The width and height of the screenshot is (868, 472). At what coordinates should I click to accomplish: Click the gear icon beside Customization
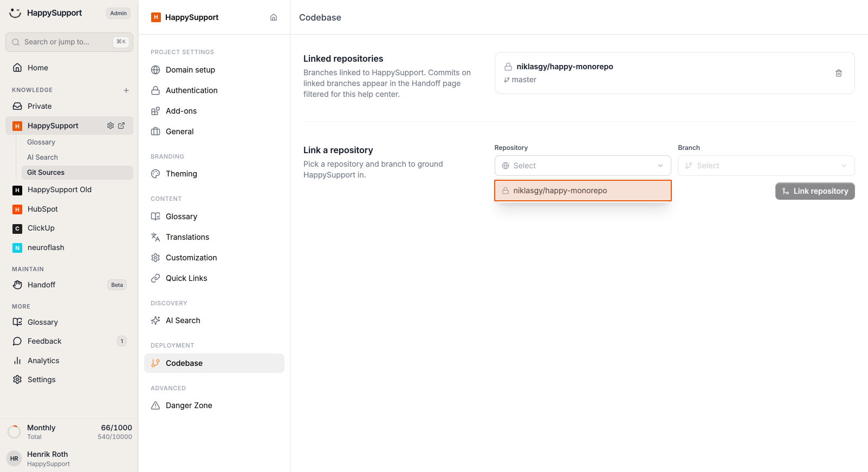(x=156, y=258)
